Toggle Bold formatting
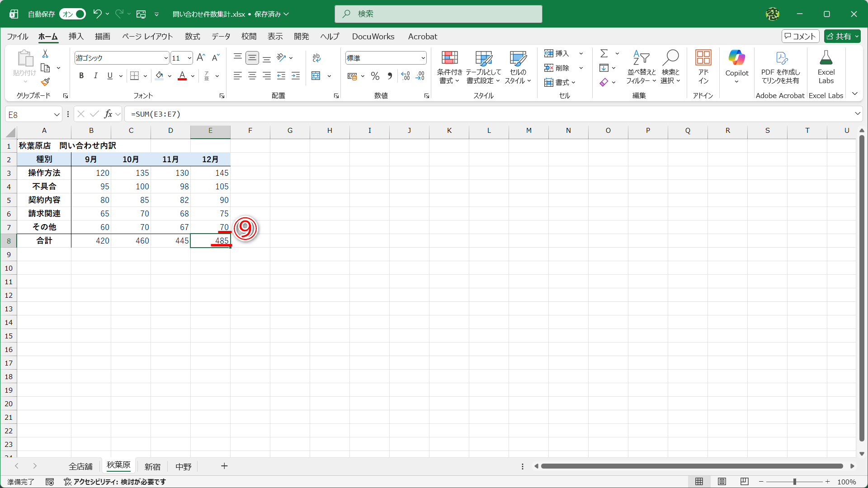Image resolution: width=868 pixels, height=488 pixels. (x=81, y=76)
